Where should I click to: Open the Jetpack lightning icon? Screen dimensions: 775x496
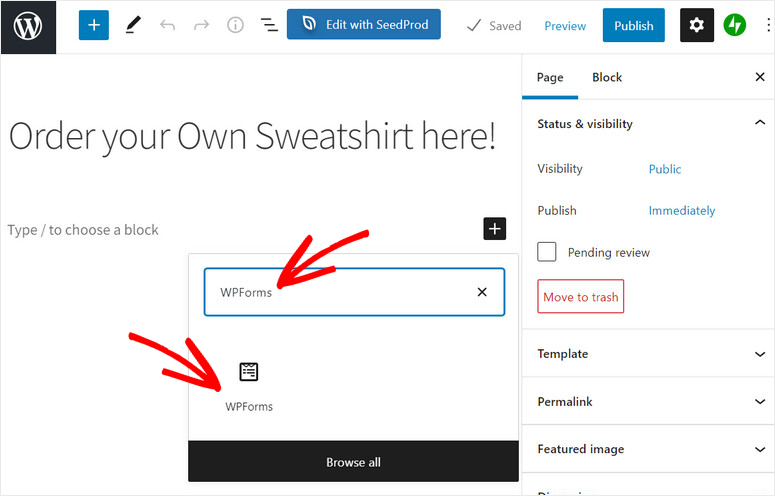(735, 25)
